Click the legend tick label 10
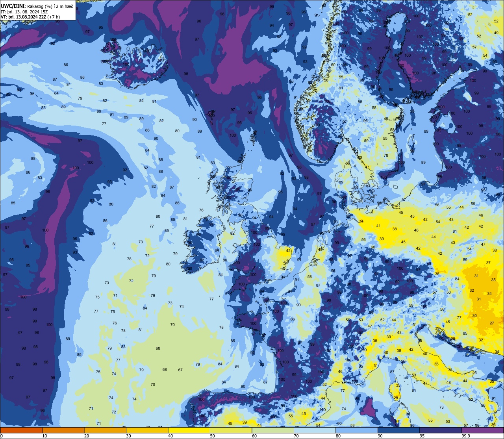The image size is (504, 439). pyautogui.click(x=44, y=436)
